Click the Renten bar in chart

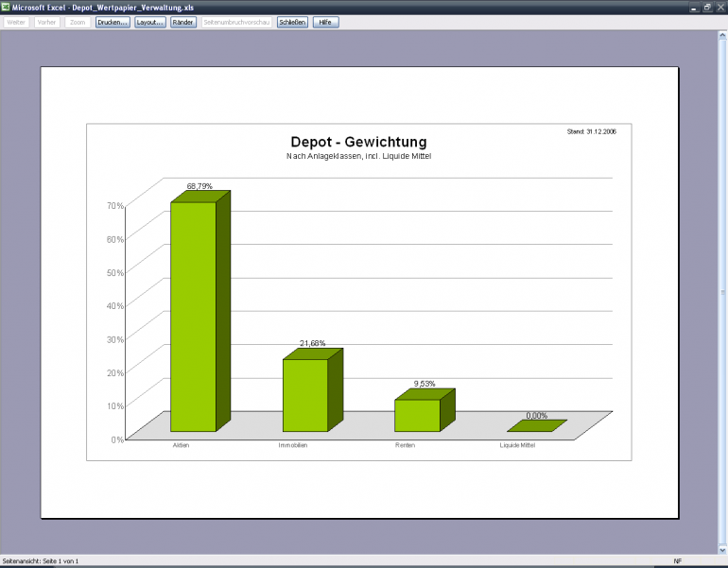coord(417,415)
